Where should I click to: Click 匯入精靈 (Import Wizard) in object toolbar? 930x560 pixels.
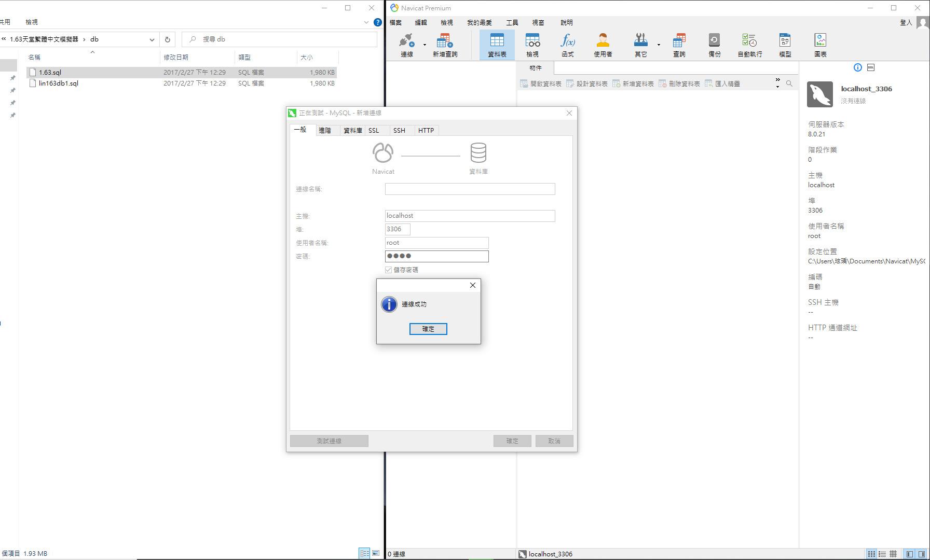coord(722,83)
